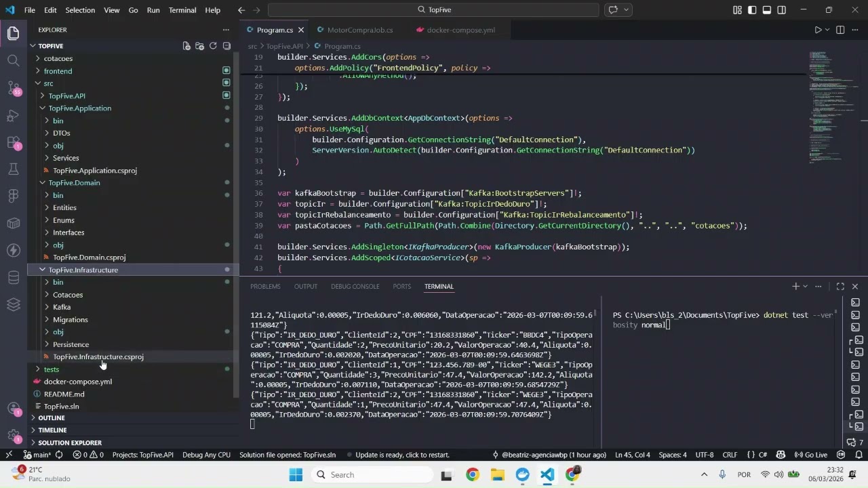Collapse all folders in Explorer
The height and width of the screenshot is (488, 868).
[226, 46]
